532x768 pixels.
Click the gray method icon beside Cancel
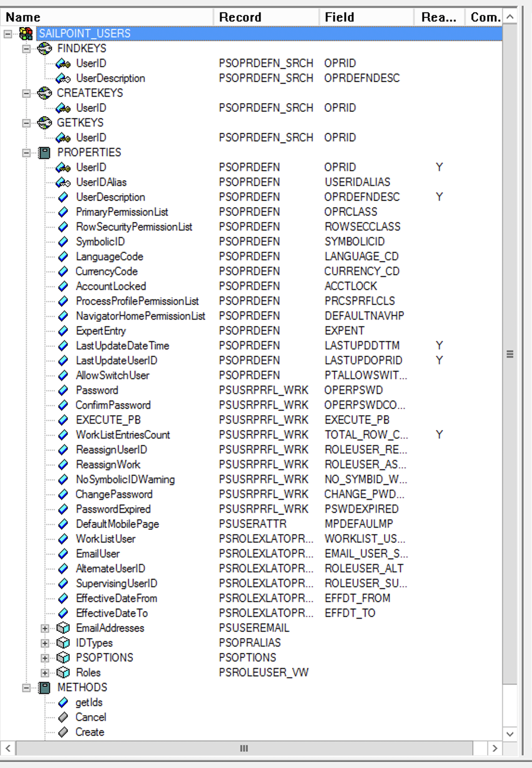(x=63, y=717)
